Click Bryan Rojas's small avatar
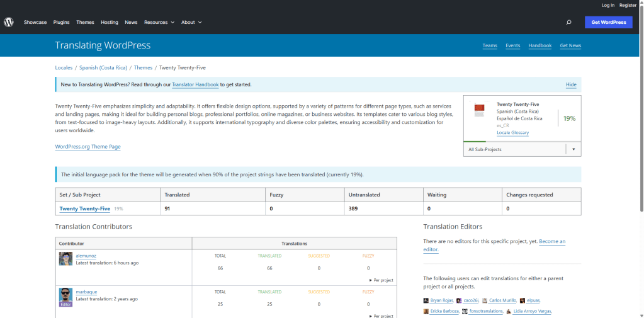Viewport: 644px width, 318px height. [x=426, y=300]
